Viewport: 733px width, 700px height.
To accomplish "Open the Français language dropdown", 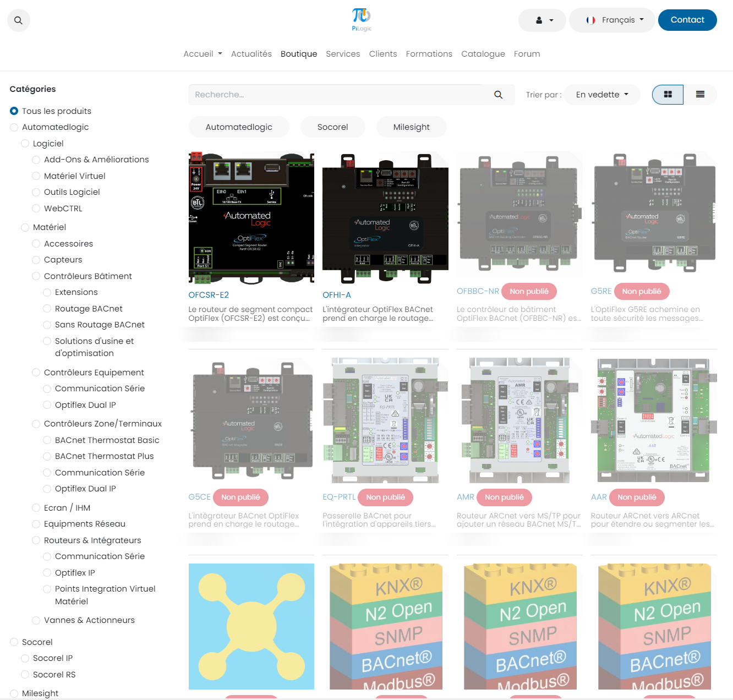I will [x=612, y=20].
